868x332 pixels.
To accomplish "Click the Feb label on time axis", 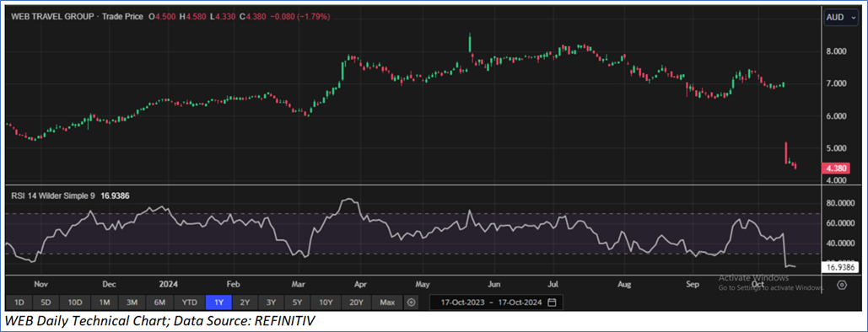I will pyautogui.click(x=233, y=285).
